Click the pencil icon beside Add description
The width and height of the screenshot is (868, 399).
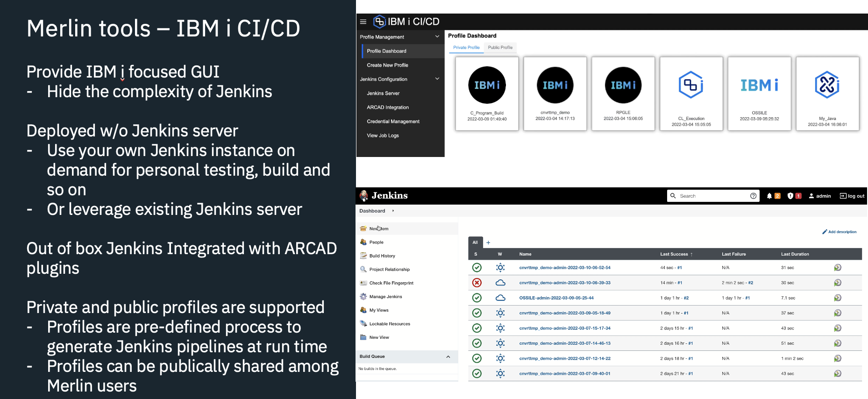(825, 232)
